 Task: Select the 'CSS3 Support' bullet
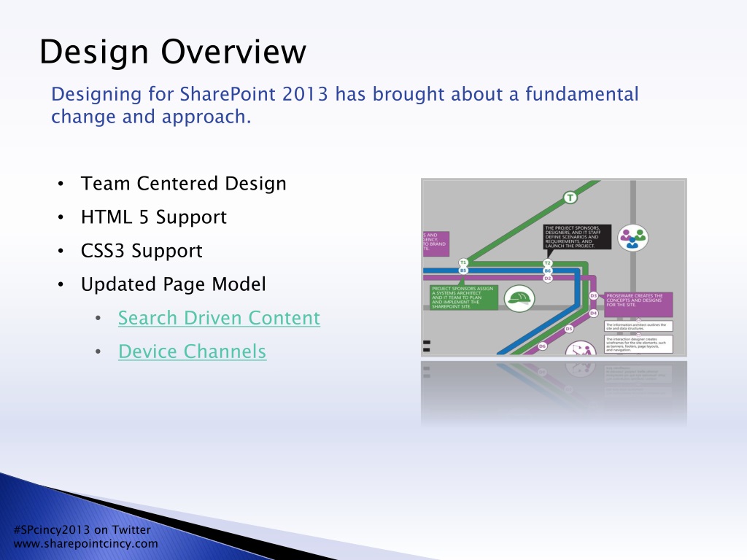pyautogui.click(x=142, y=251)
